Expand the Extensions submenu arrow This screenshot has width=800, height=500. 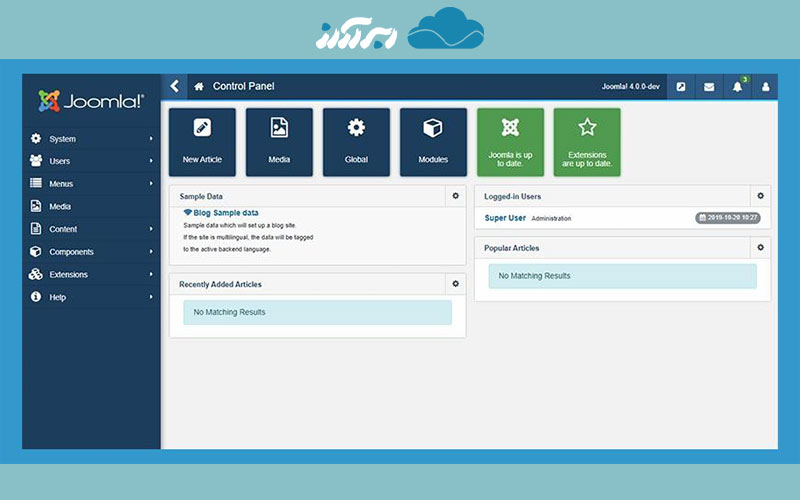151,274
